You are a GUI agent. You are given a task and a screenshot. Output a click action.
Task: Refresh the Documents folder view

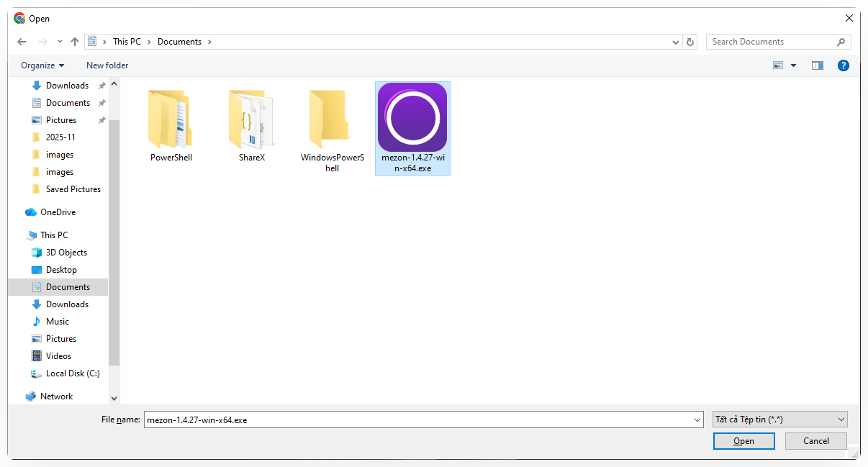691,42
